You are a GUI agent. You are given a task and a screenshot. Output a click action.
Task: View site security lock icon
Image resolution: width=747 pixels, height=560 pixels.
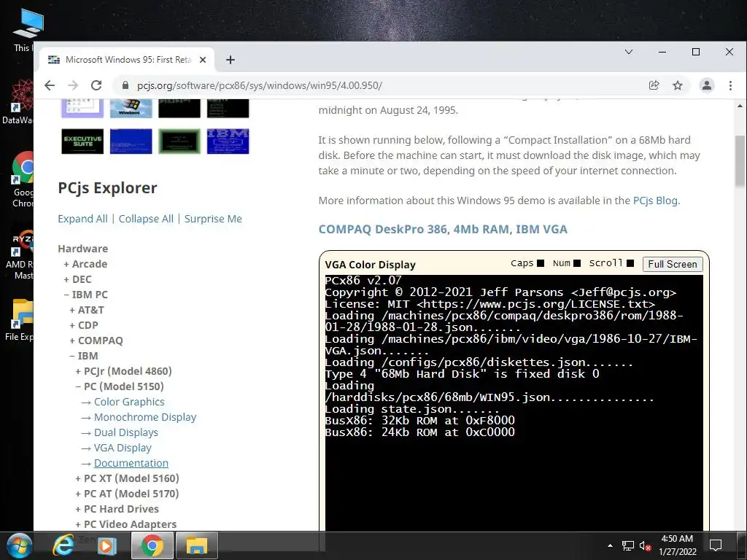pyautogui.click(x=125, y=85)
